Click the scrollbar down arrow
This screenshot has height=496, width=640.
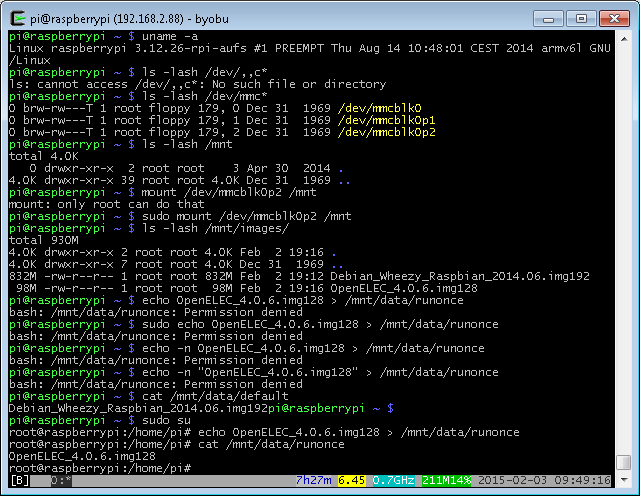pos(624,480)
